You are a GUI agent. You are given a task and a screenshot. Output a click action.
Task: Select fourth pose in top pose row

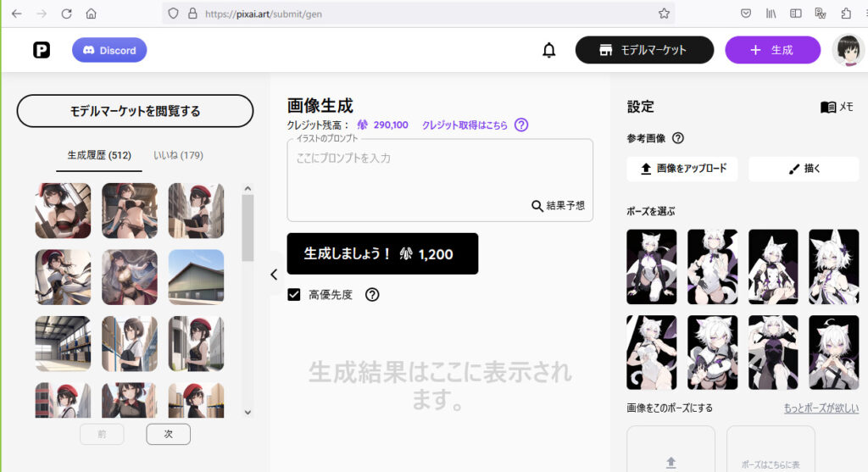pos(834,267)
